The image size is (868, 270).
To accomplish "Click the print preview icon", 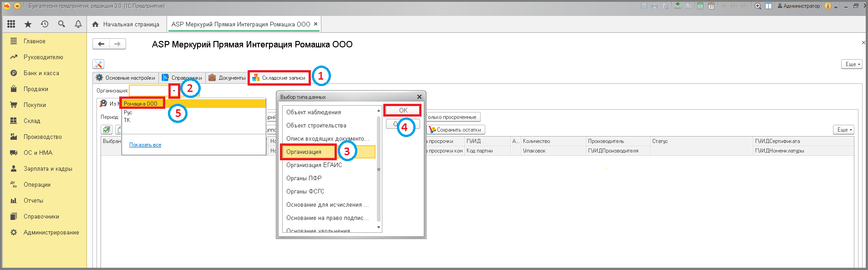I will [x=665, y=6].
